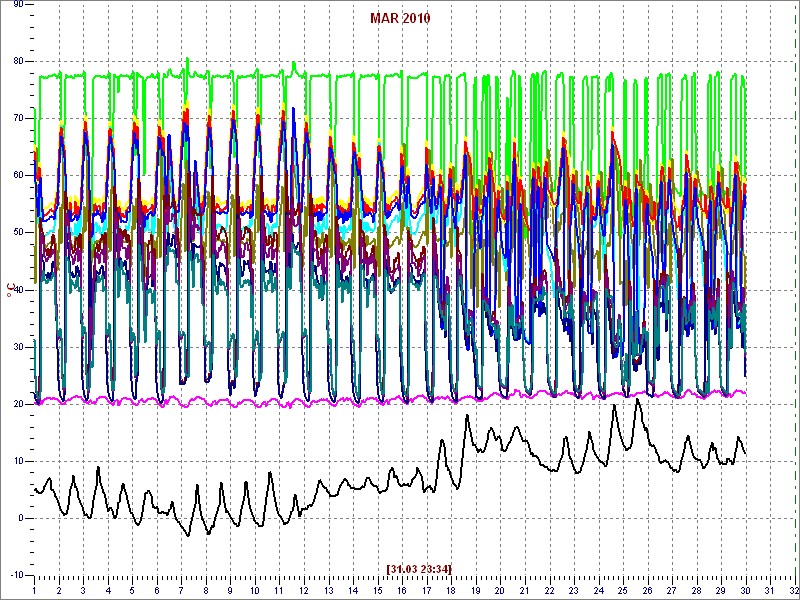Image resolution: width=800 pixels, height=600 pixels.
Task: Select the "80" temperature axis label
Action: (x=18, y=62)
